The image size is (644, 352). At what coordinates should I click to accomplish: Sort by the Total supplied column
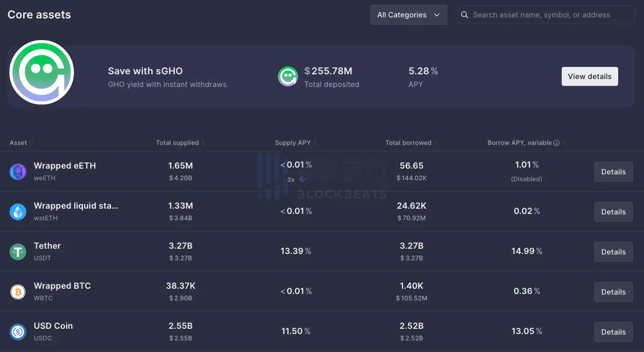click(x=180, y=143)
